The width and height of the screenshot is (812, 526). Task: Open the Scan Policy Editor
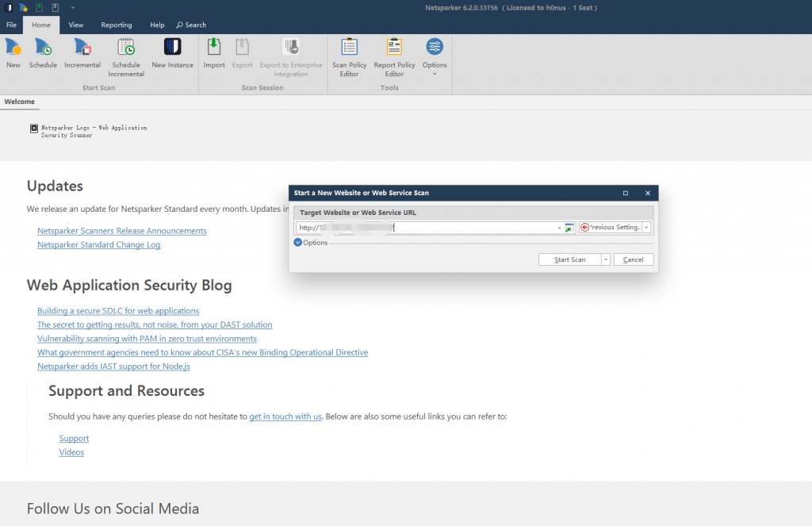click(x=349, y=58)
